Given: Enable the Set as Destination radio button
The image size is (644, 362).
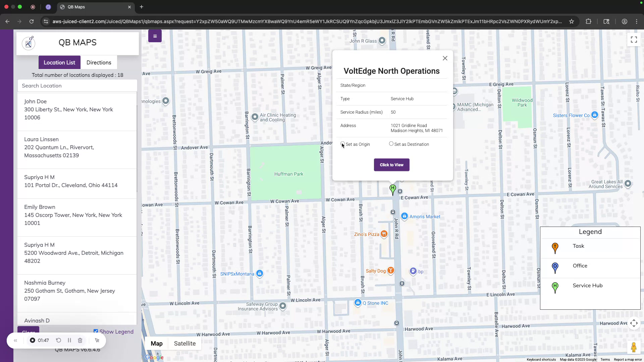Looking at the screenshot, I should [x=391, y=143].
